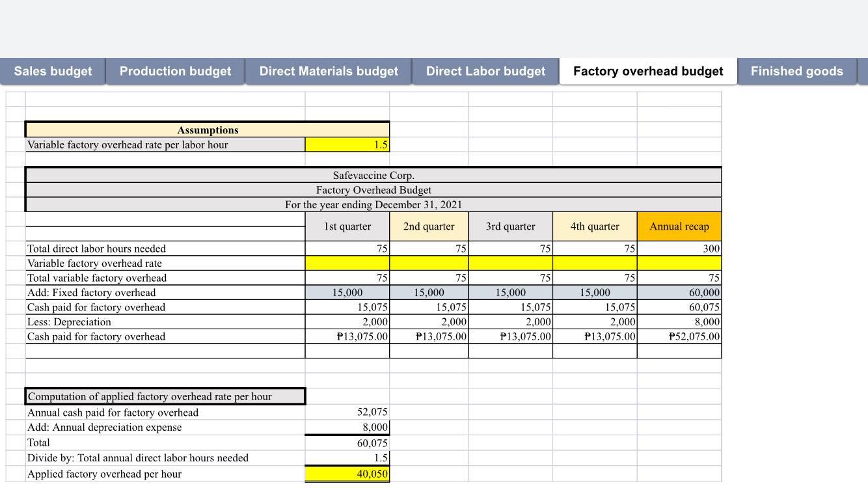Select 'Variable factory overhead rate per labor hour' label
The image size is (868, 488).
165,145
